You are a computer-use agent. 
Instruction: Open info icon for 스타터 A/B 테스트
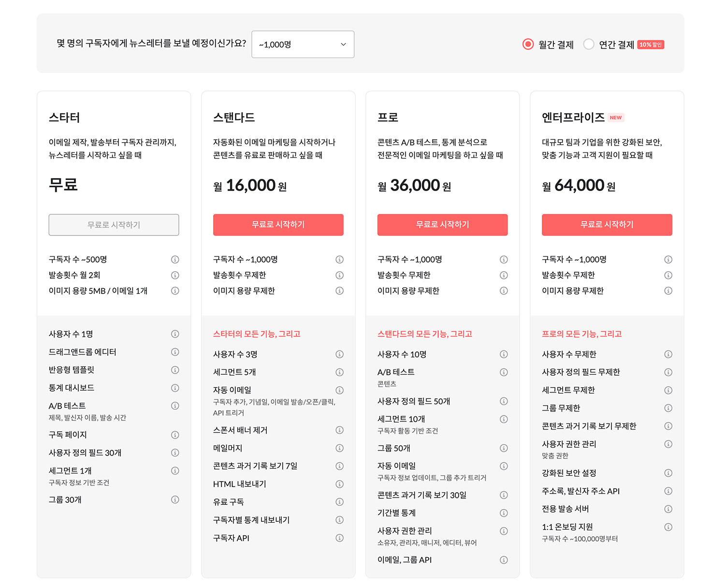point(175,406)
